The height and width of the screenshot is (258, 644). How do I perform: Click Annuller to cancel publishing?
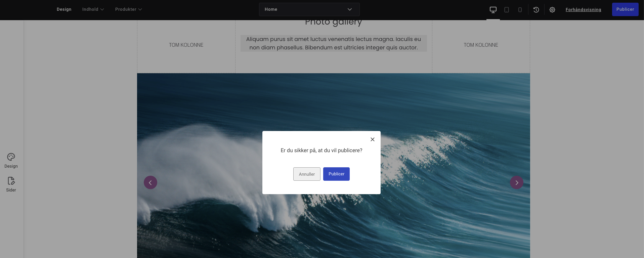[x=307, y=174]
